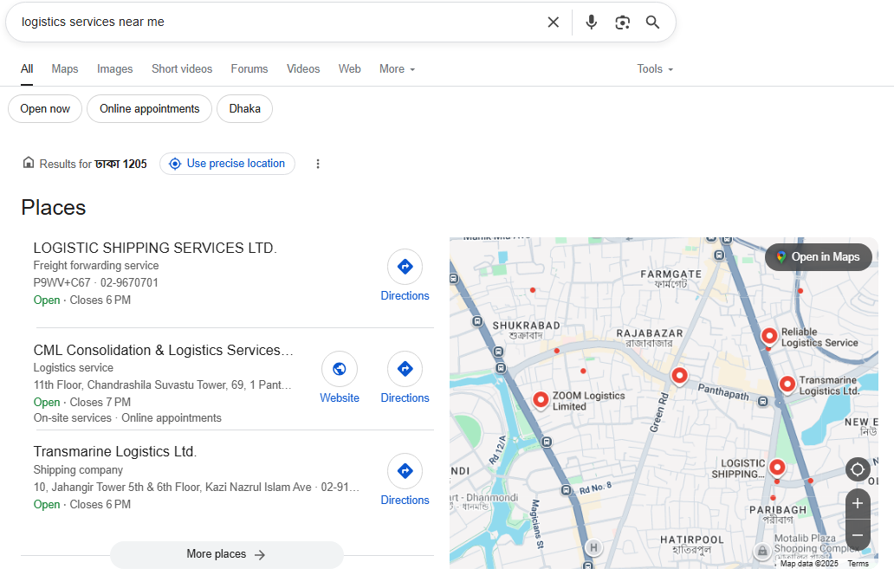Screen dimensions: 894x588
Task: Open the three-dot location options menu
Action: 318,164
